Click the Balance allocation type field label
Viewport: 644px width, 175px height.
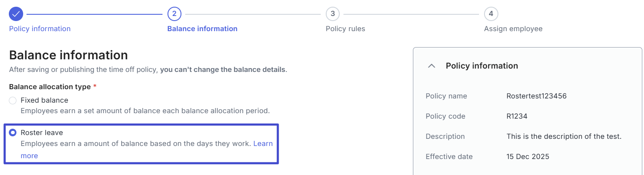[50, 87]
